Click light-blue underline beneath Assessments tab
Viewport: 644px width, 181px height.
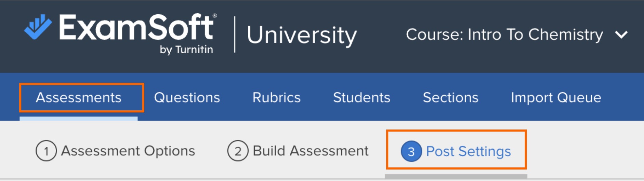79,119
